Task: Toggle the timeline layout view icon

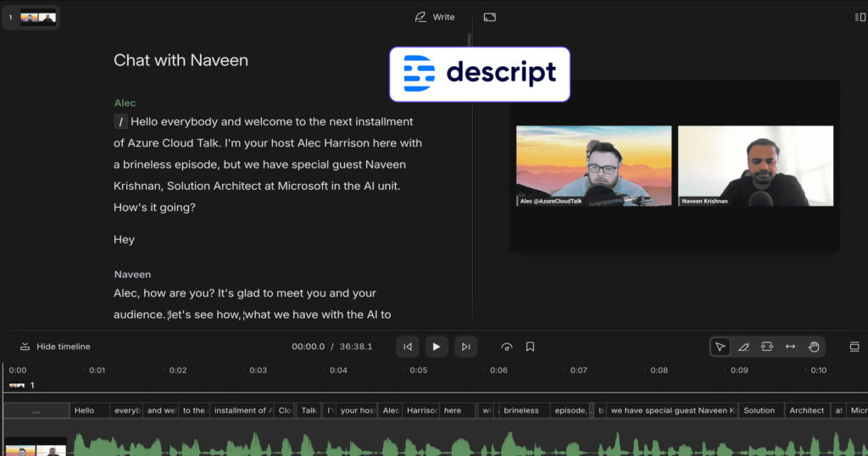Action: 854,347
